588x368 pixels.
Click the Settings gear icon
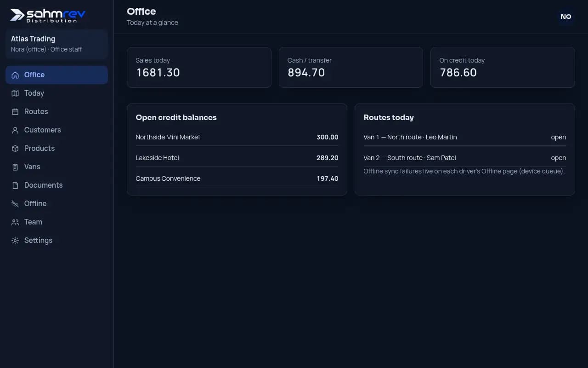click(15, 241)
